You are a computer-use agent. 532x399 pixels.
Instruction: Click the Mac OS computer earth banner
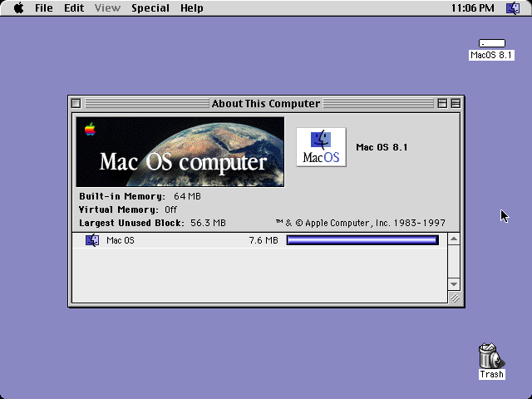pos(180,151)
